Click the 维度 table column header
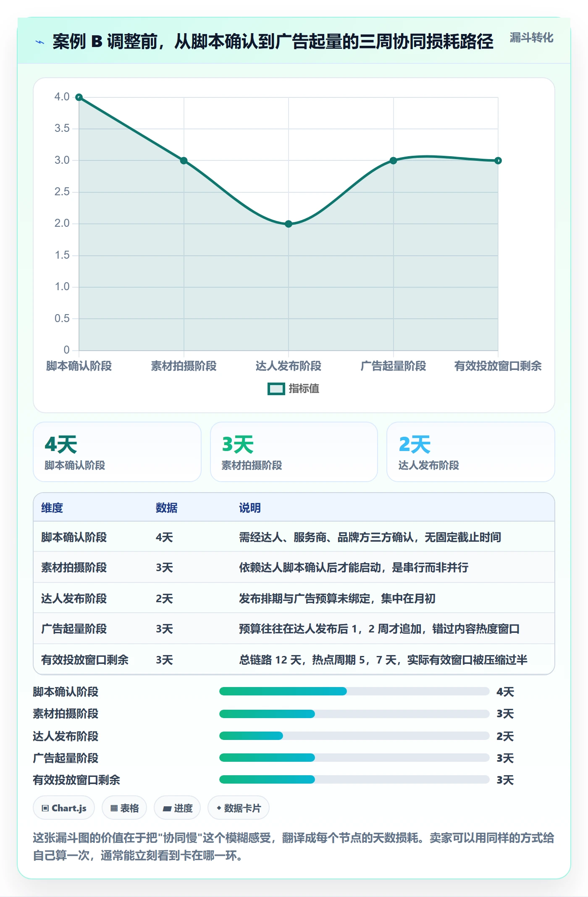Viewport: 588px width, 897px height. coord(52,508)
